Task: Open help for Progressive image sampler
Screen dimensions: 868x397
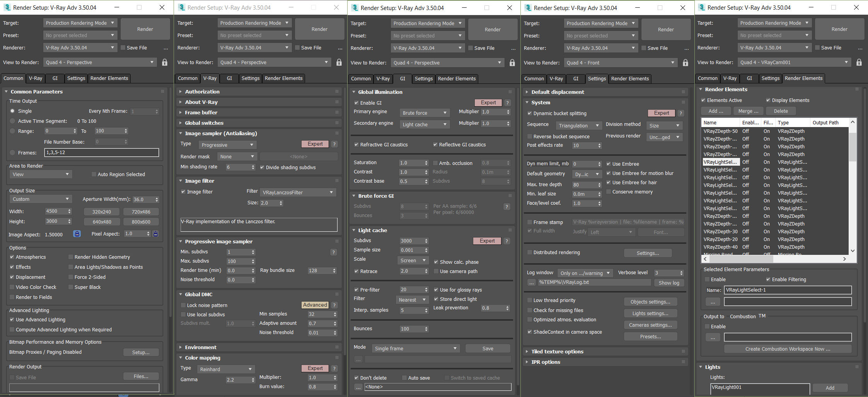Action: [x=333, y=252]
